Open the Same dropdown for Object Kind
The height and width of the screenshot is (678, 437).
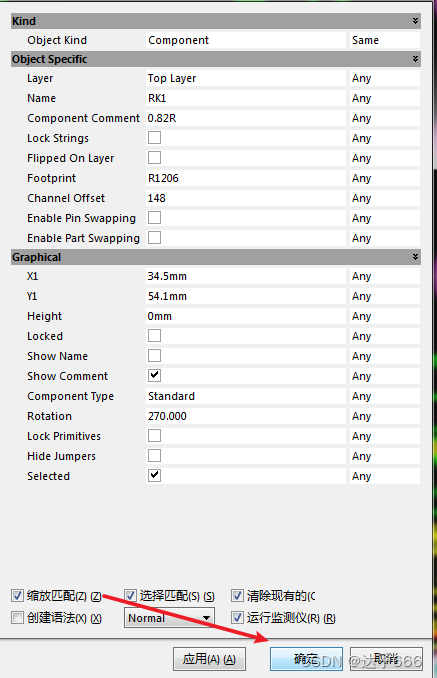click(385, 40)
